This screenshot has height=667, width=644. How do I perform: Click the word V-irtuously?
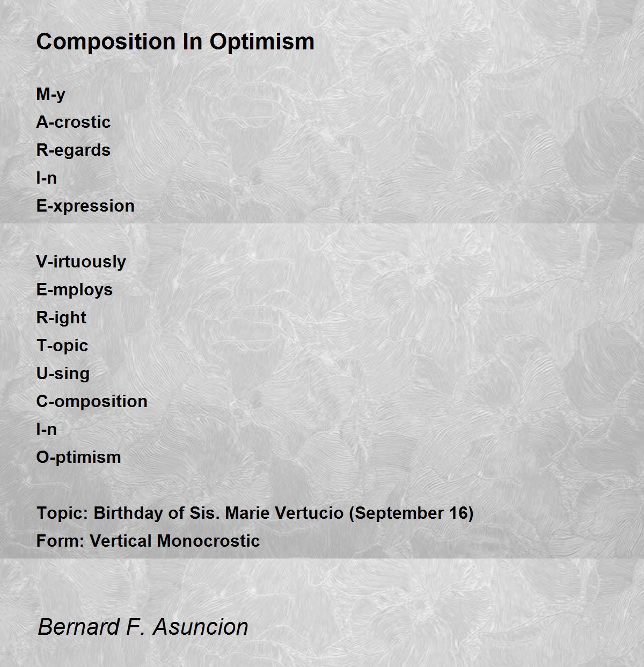pyautogui.click(x=81, y=262)
